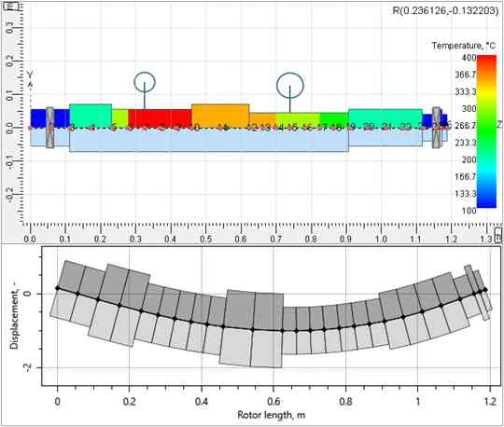Click the 366.7 legend value
The image size is (504, 427).
[x=465, y=75]
